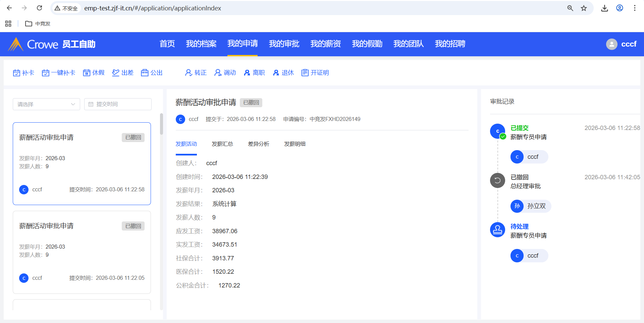Click the 离职 resignation icon
This screenshot has height=323, width=644.
(x=247, y=73)
